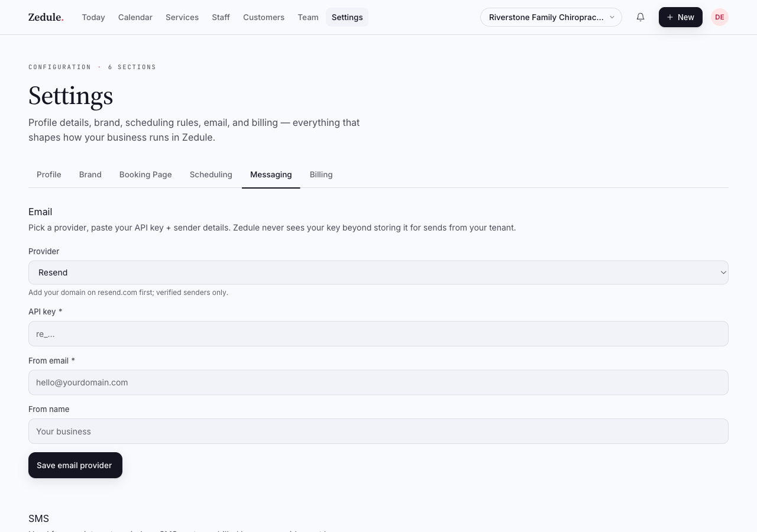Open Staff in top navigation
This screenshot has width=757, height=532.
[x=221, y=17]
